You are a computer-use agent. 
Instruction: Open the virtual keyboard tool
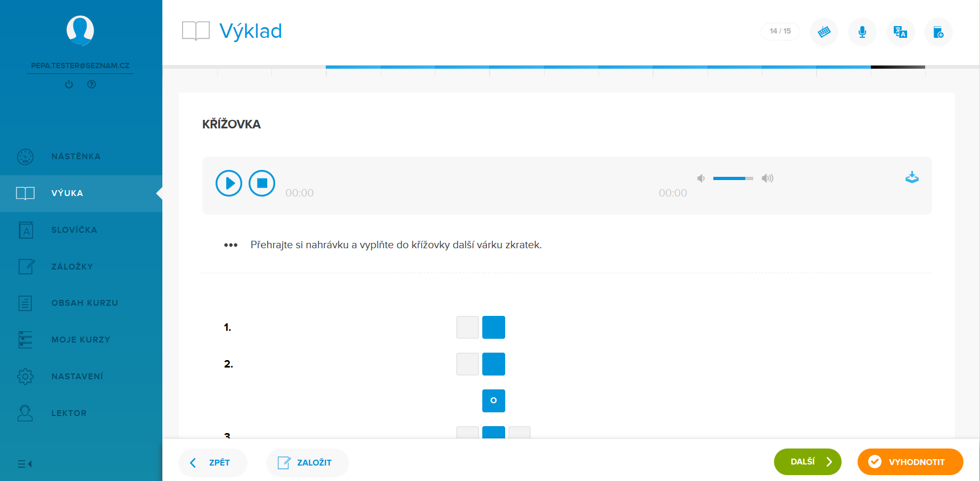pyautogui.click(x=823, y=32)
